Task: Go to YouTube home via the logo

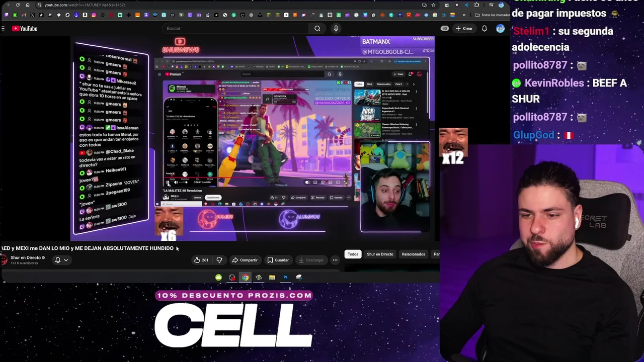Action: pos(25,29)
